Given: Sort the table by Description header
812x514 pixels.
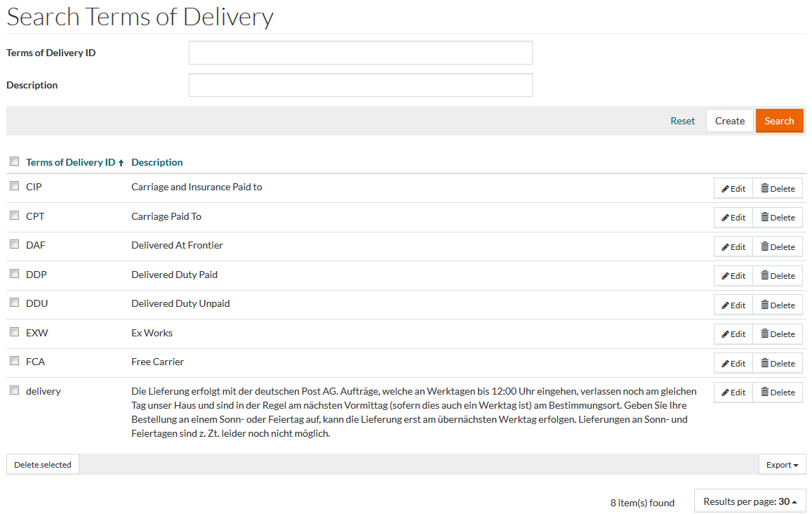Looking at the screenshot, I should click(157, 162).
